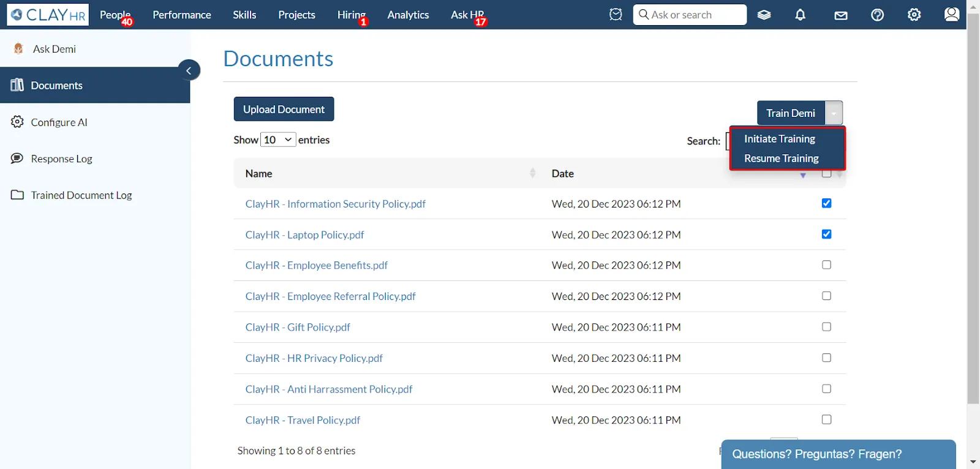Check the Employee Benefits checkbox

tap(826, 265)
